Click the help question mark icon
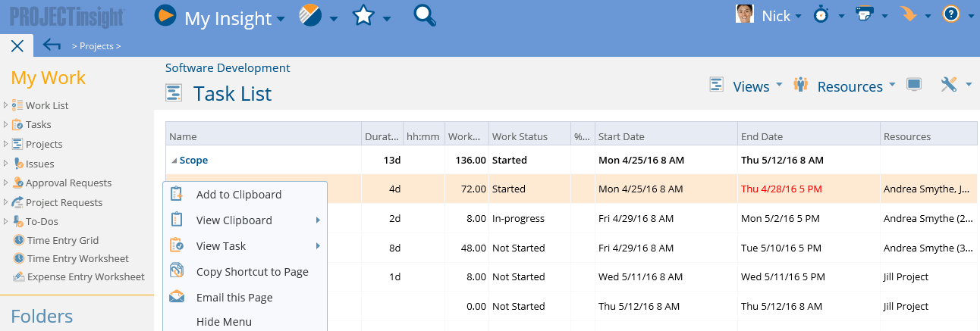 [x=951, y=15]
